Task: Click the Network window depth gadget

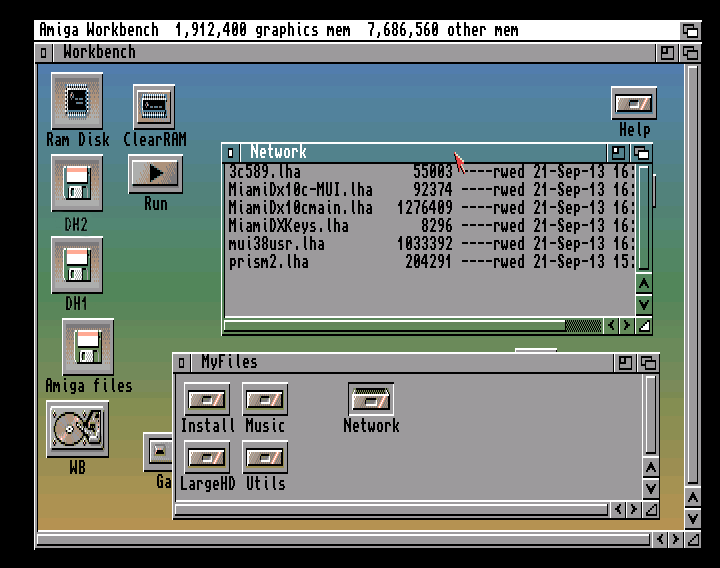Action: pos(641,152)
